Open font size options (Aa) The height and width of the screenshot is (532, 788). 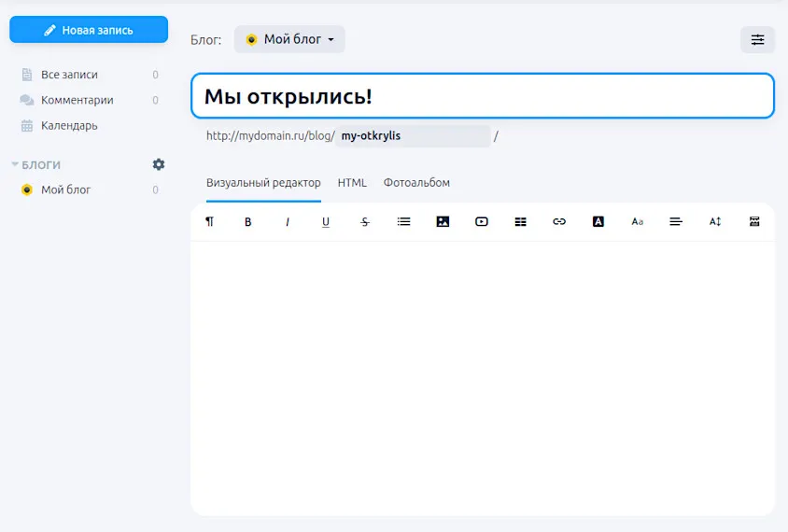[x=638, y=221]
